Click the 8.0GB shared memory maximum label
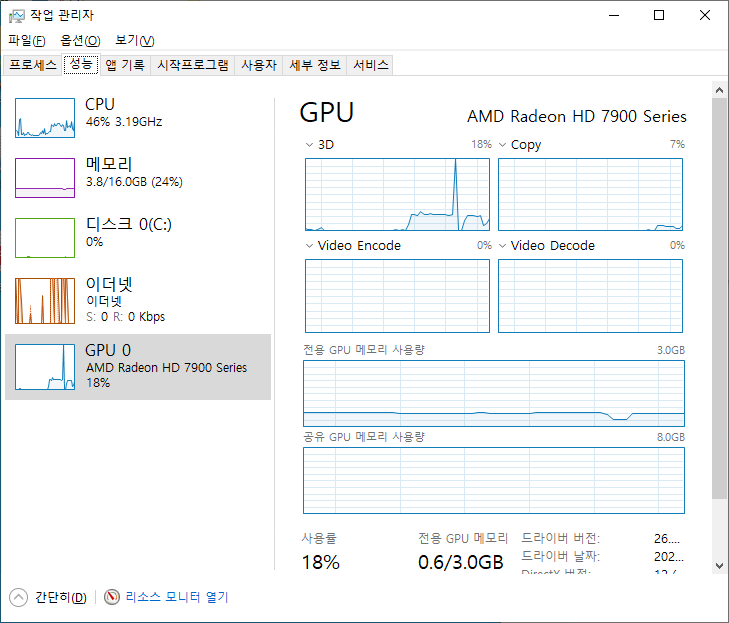Viewport: 729px width, 623px height. (x=671, y=437)
